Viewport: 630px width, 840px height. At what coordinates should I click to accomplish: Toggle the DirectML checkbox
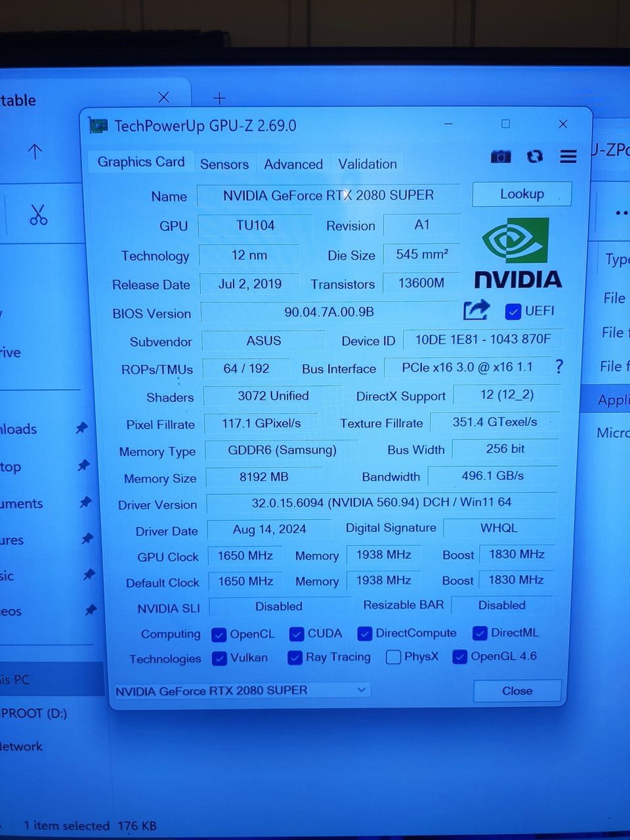(480, 633)
